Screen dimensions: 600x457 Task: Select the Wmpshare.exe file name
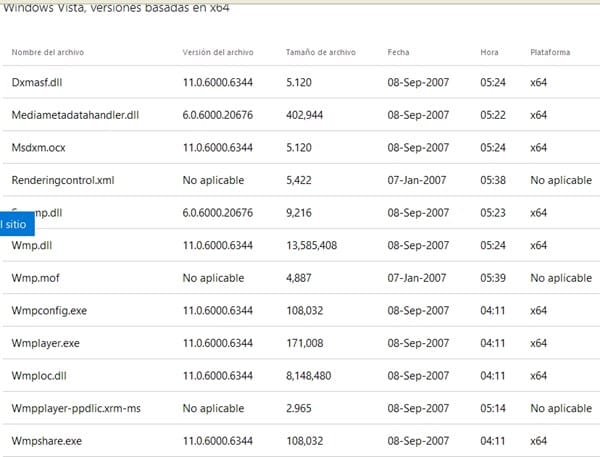pyautogui.click(x=46, y=440)
